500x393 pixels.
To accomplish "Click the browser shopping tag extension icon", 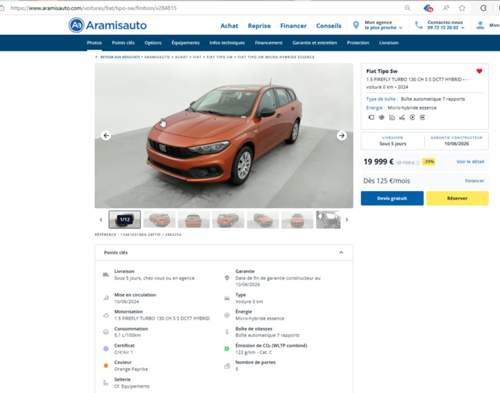I will [428, 8].
